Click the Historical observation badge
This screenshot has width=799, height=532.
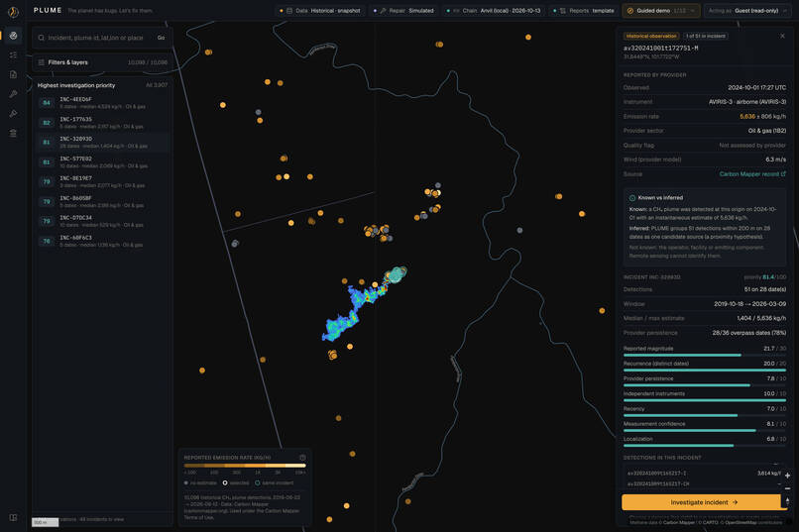[x=651, y=36]
